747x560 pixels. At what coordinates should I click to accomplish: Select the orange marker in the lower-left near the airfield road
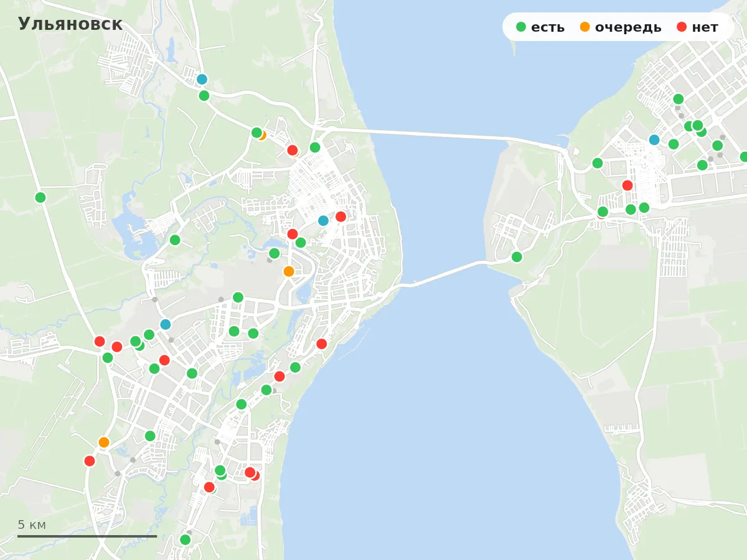(x=104, y=442)
